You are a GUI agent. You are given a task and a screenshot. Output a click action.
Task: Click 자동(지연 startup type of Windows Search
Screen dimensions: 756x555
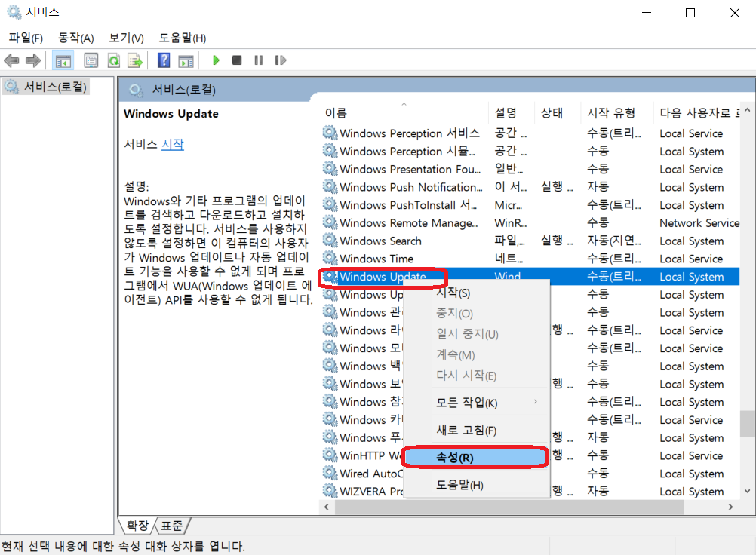click(613, 241)
